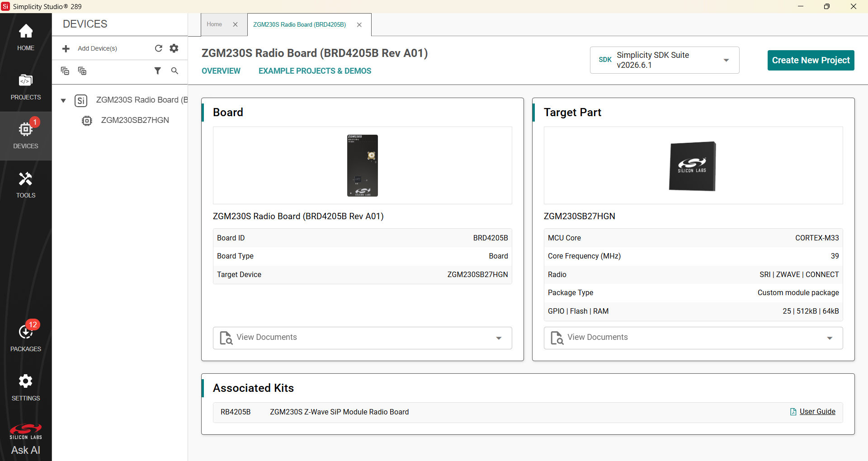Go to the HOME sidebar icon
868x461 pixels.
point(26,37)
